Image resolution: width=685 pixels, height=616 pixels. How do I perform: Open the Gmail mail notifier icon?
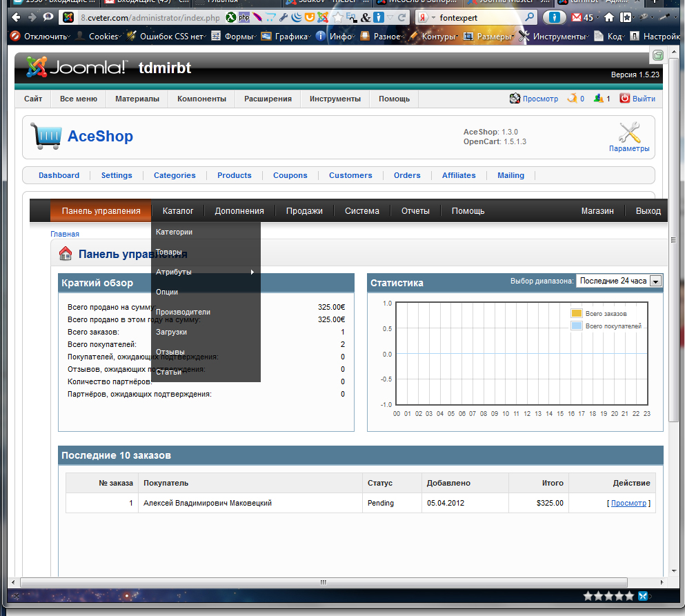(x=577, y=17)
